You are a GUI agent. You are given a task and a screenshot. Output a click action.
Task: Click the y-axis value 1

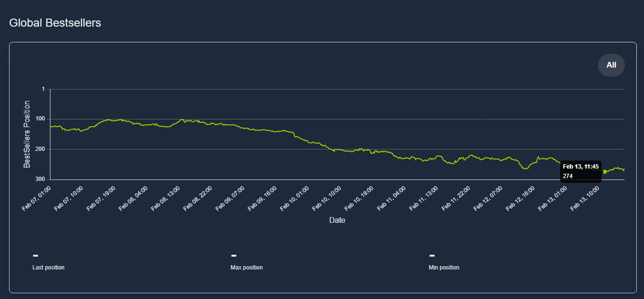click(43, 89)
